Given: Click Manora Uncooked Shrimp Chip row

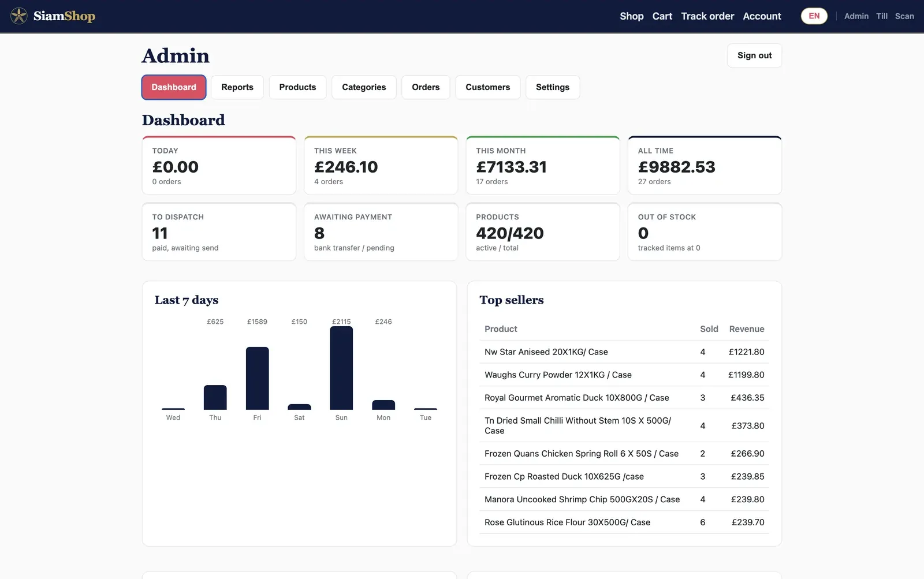Looking at the screenshot, I should tap(624, 499).
